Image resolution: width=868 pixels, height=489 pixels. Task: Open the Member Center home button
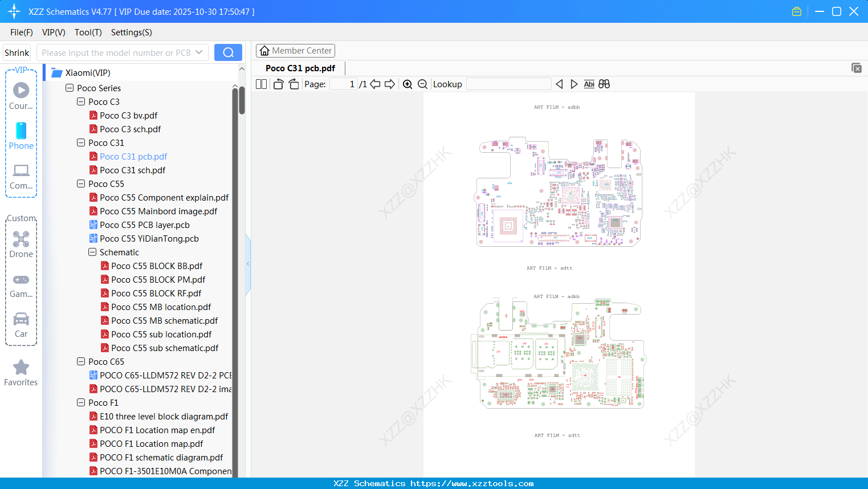[x=295, y=51]
